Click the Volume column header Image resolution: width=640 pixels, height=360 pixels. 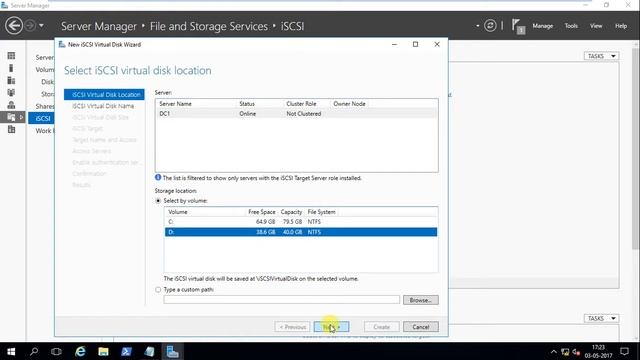(178, 212)
